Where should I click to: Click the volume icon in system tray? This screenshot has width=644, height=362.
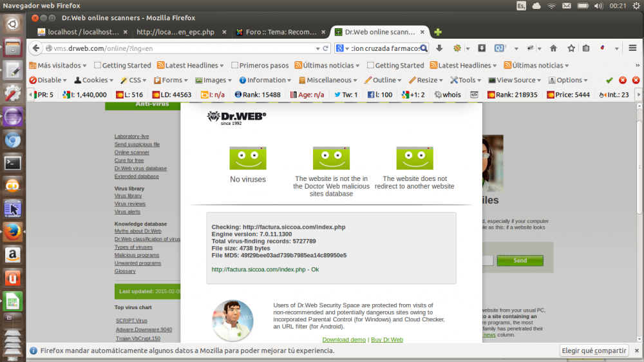pyautogui.click(x=598, y=6)
